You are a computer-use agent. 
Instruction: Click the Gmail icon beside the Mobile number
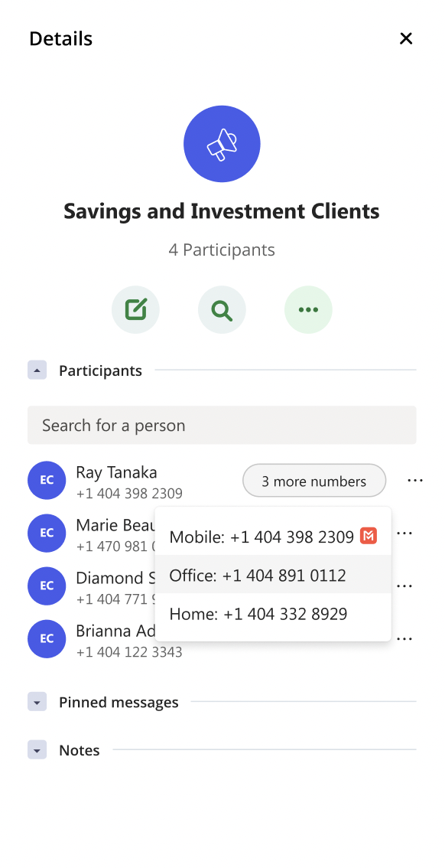(369, 537)
